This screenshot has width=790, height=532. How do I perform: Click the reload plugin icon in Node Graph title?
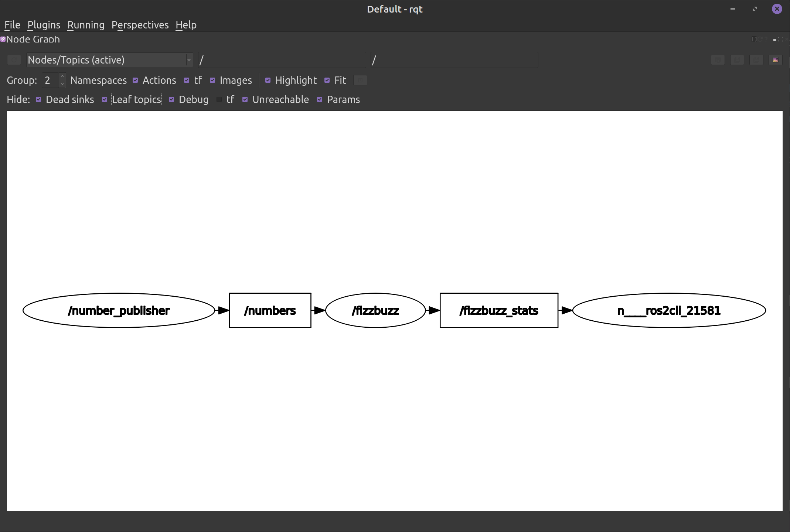[760, 39]
